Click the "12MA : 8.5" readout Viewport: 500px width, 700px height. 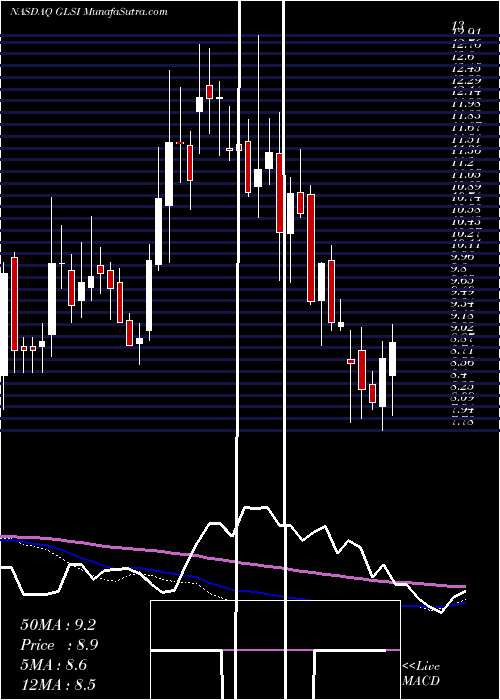pos(58,684)
